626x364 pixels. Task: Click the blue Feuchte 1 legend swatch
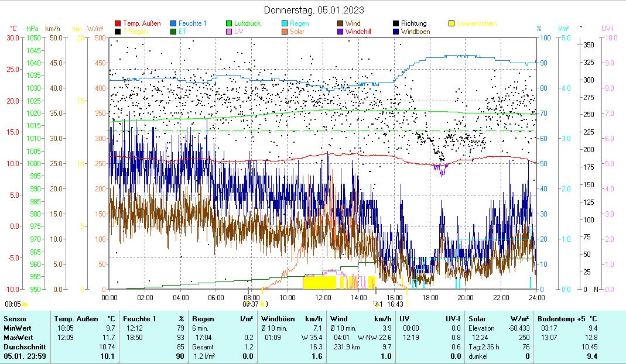click(x=173, y=24)
